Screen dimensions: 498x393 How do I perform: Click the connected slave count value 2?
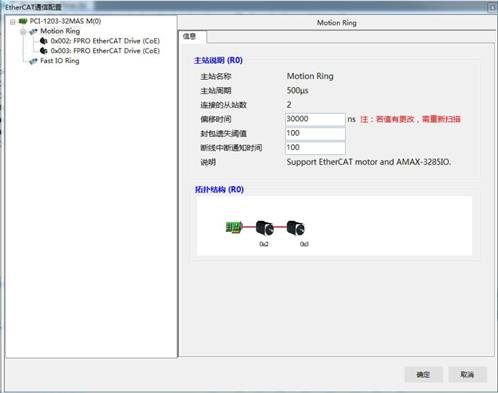point(289,105)
